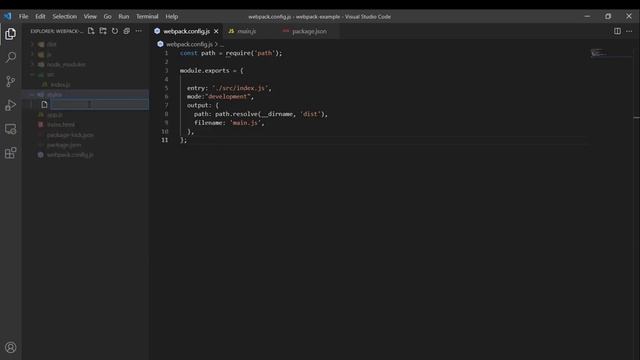The image size is (640, 360).
Task: Click the VS Code logo icon
Action: coord(8,16)
